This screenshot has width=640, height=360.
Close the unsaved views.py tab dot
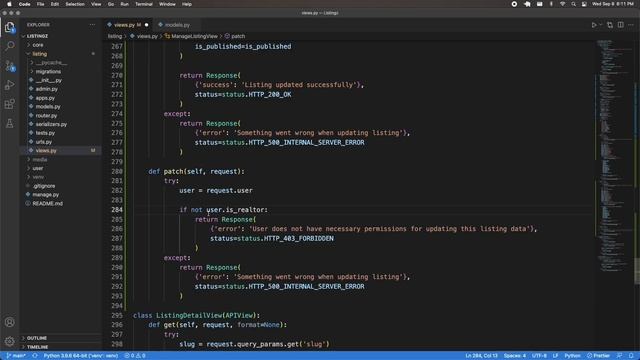pos(147,25)
